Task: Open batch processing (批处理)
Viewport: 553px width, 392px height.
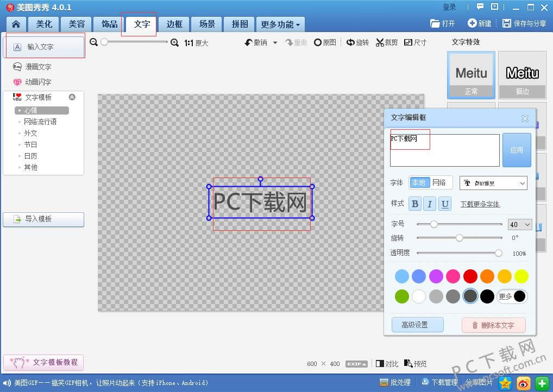Action: pyautogui.click(x=395, y=382)
